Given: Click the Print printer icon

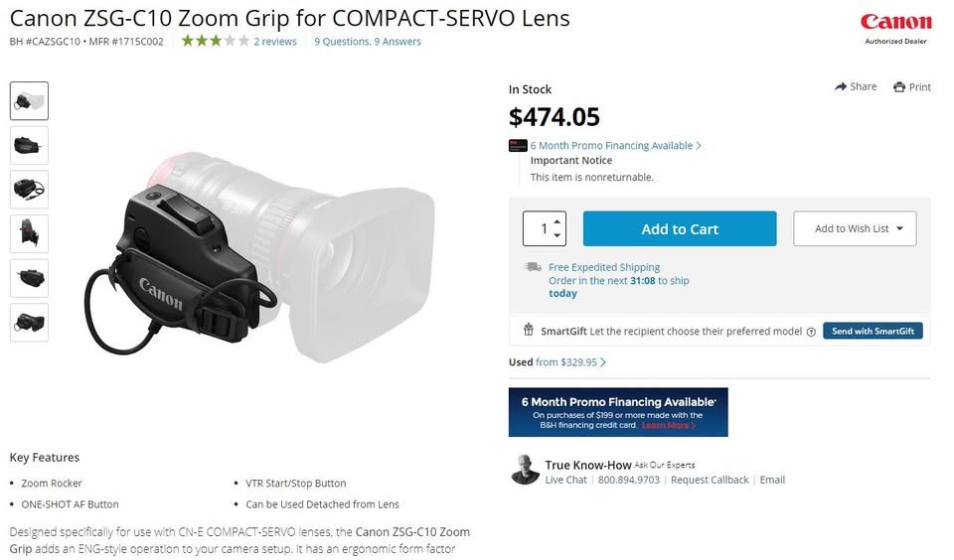Looking at the screenshot, I should click(899, 87).
